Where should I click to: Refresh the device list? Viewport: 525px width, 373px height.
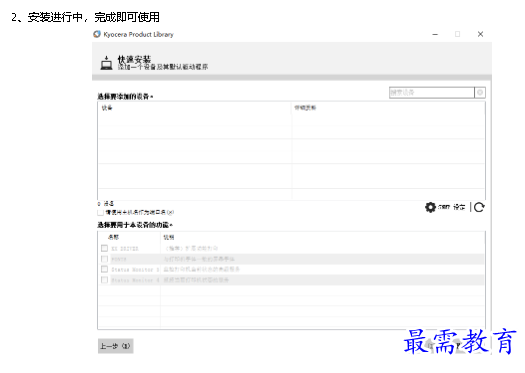(479, 207)
